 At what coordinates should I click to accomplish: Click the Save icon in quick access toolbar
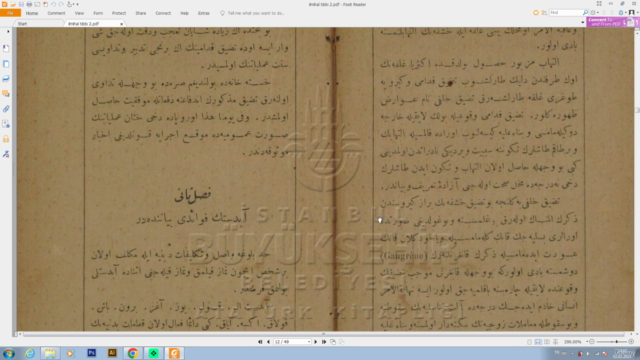tap(21, 4)
